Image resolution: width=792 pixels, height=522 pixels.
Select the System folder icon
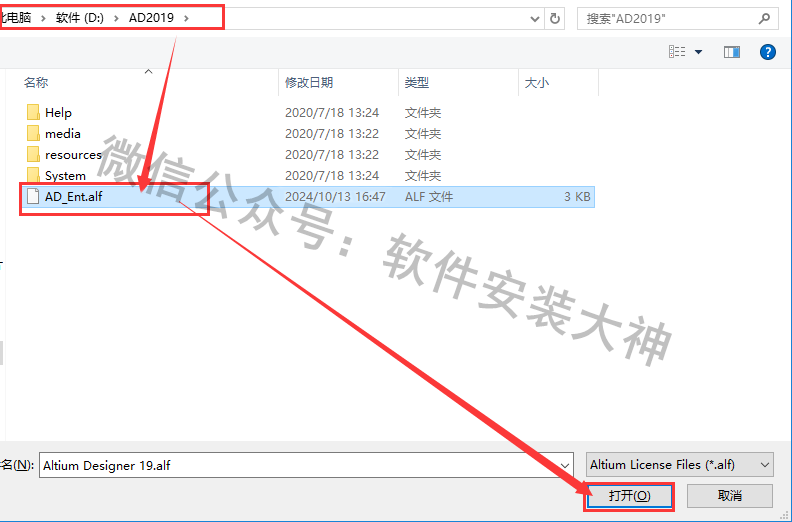[x=33, y=175]
